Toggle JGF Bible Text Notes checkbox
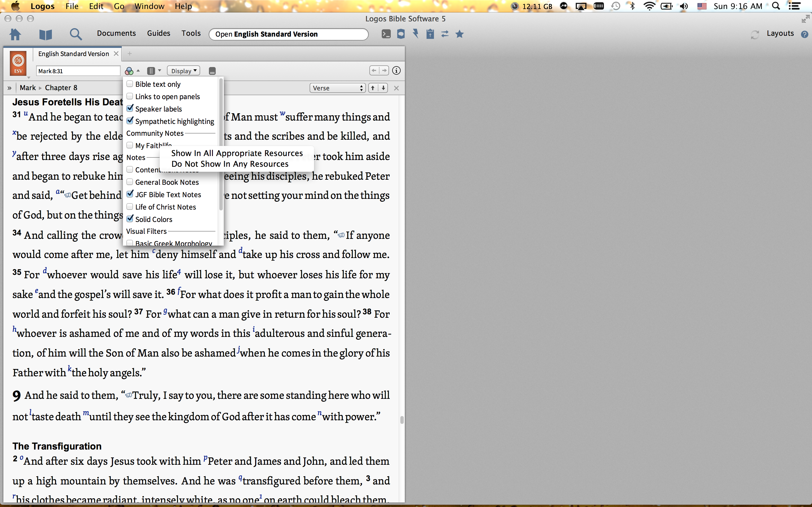812x507 pixels. (130, 194)
